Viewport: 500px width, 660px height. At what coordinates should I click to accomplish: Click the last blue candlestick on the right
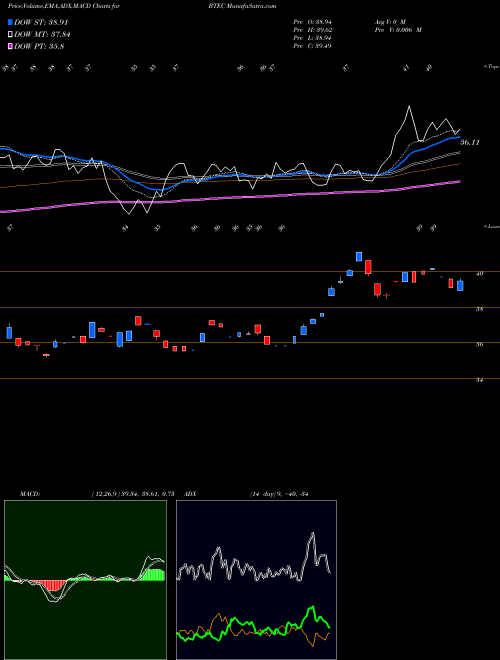tap(460, 285)
